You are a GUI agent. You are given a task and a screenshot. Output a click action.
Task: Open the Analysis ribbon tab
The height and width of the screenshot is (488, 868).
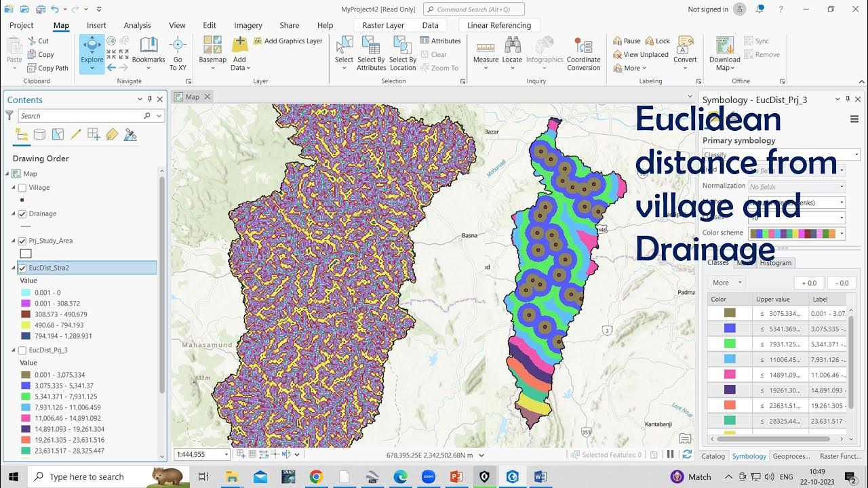[137, 25]
